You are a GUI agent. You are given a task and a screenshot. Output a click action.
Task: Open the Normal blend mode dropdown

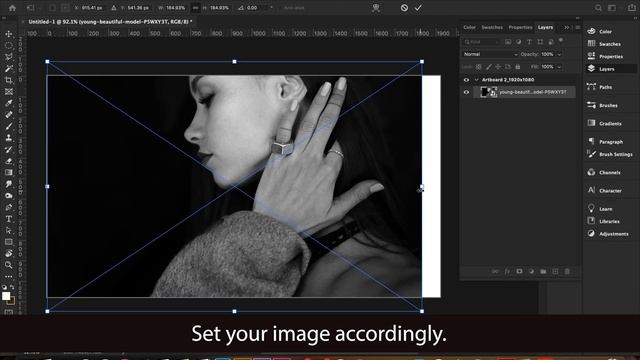pos(490,54)
